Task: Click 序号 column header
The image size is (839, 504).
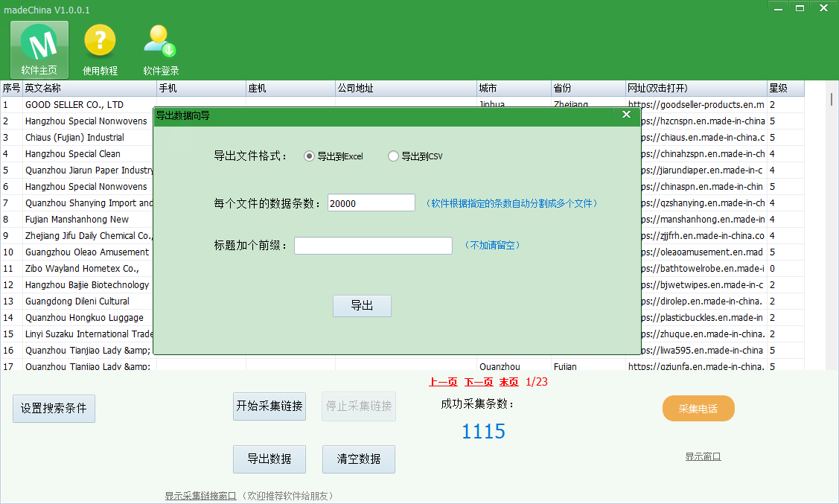Action: pyautogui.click(x=11, y=89)
